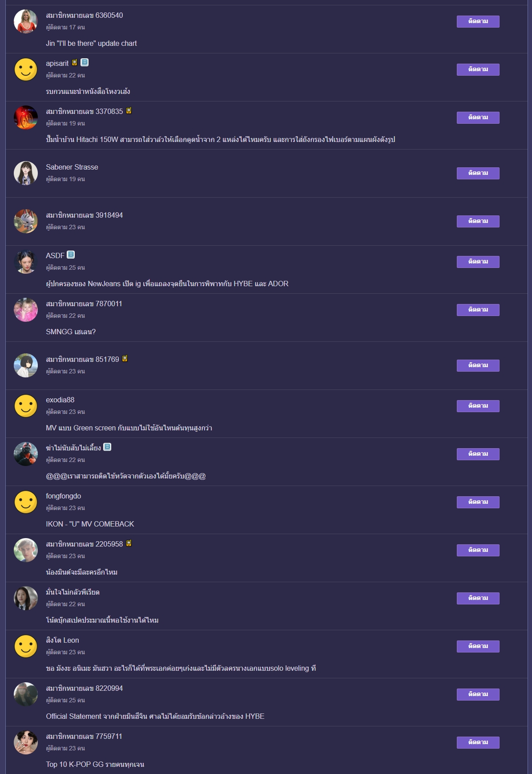
Task: Open the Jin "I'll be there" update chart post
Action: coord(91,43)
